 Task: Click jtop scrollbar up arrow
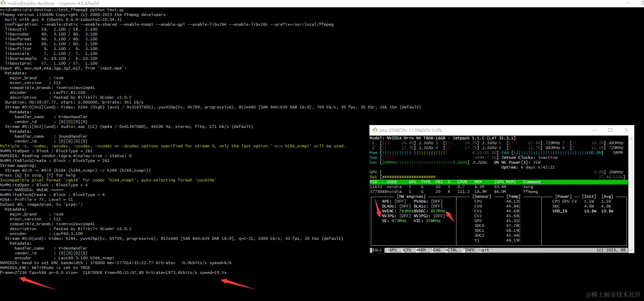[631, 138]
